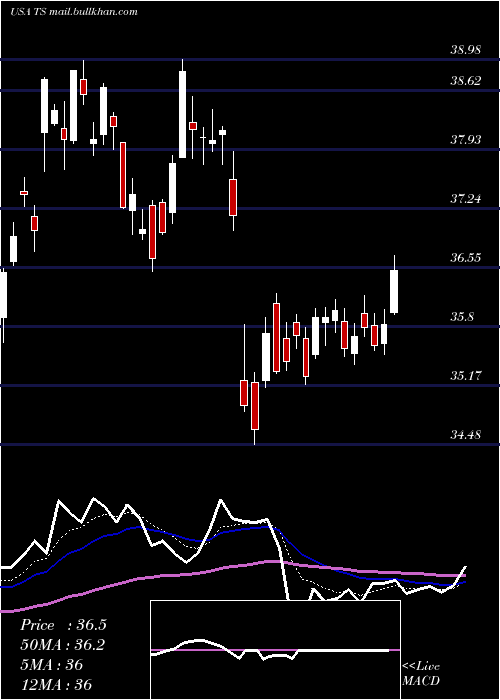Click the 37.93 price level label

pos(466,140)
